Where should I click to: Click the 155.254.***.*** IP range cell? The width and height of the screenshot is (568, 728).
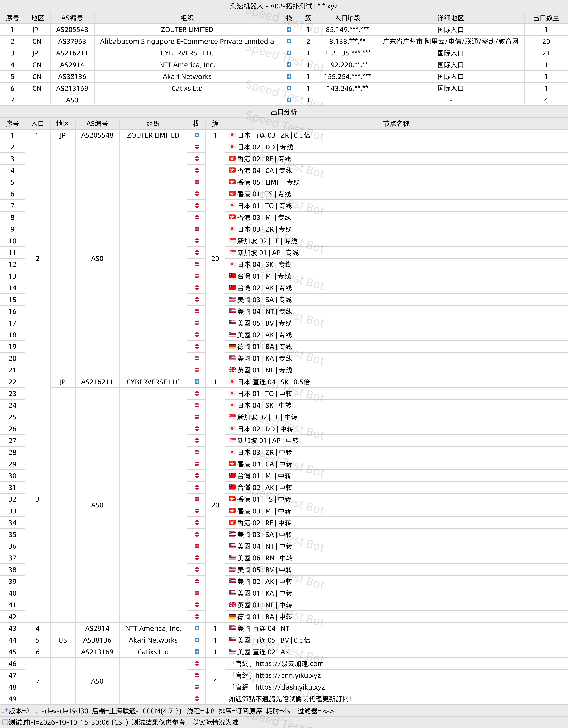tap(347, 77)
